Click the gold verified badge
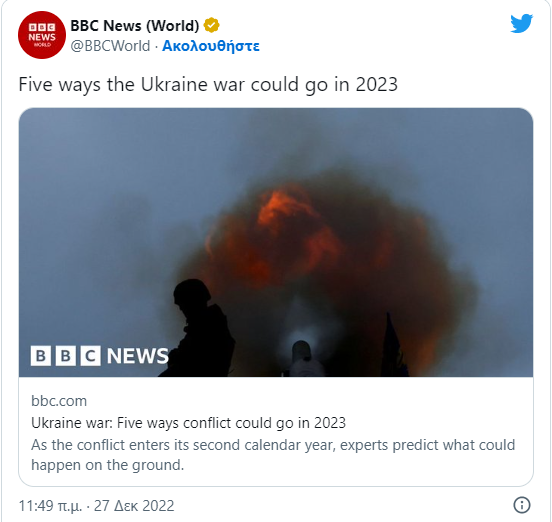 [x=212, y=25]
